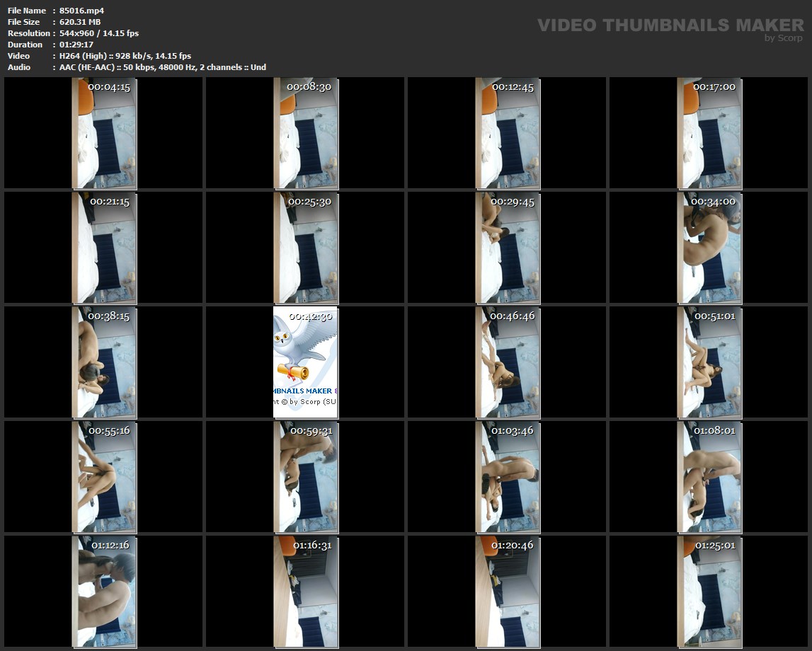Click the owl logo thumbnail at 00:42:30

(x=306, y=362)
